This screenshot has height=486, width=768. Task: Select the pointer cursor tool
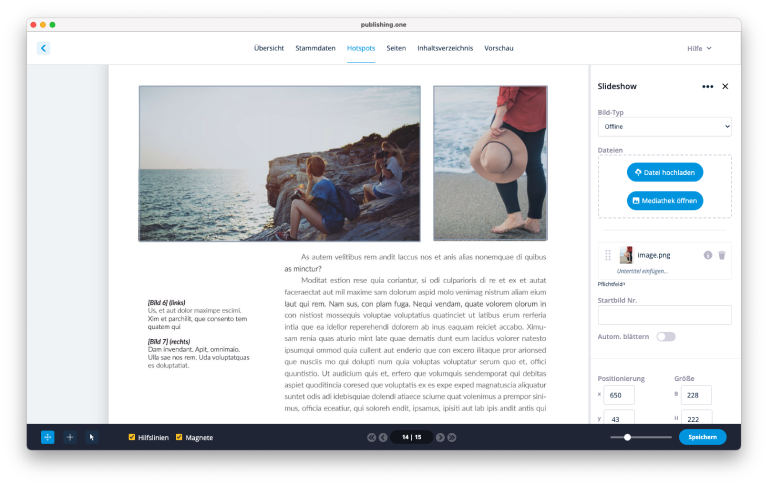[x=92, y=437]
